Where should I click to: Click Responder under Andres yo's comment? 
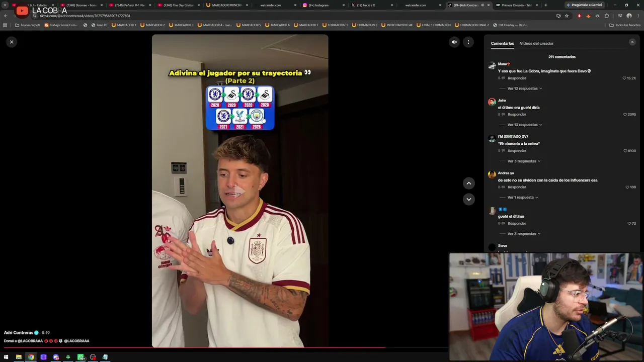coord(517,187)
